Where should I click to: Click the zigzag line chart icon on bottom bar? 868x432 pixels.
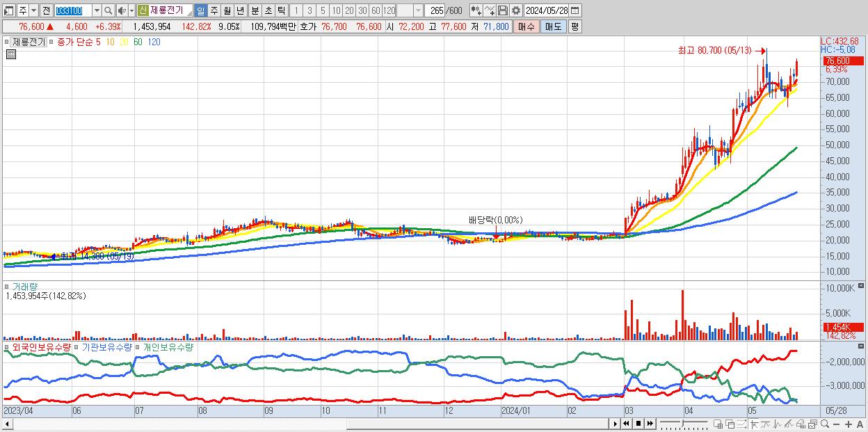pyautogui.click(x=766, y=424)
